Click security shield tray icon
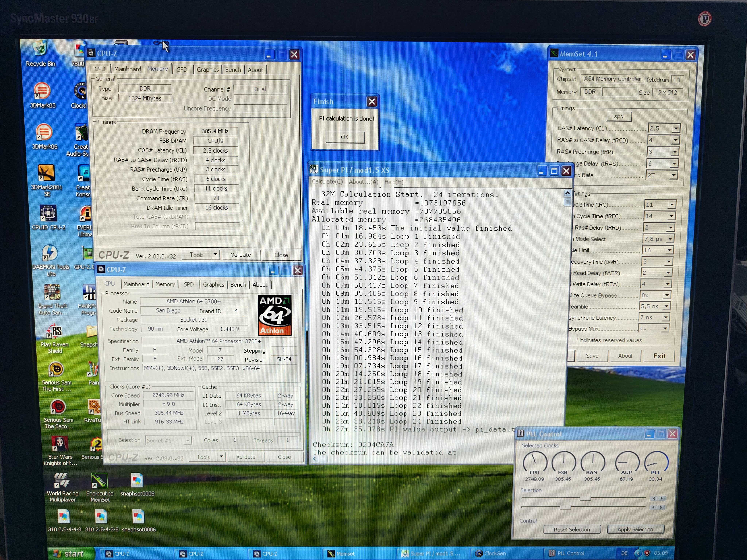747x560 pixels. [x=647, y=553]
